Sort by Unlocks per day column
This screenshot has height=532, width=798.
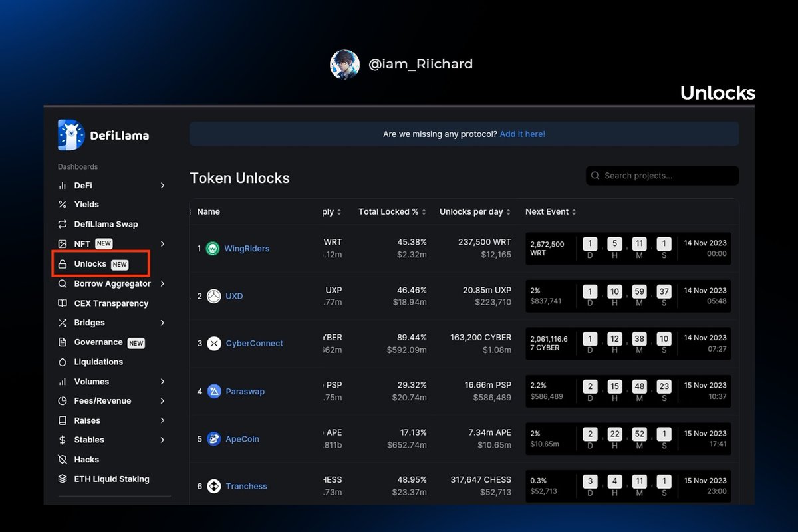click(475, 212)
